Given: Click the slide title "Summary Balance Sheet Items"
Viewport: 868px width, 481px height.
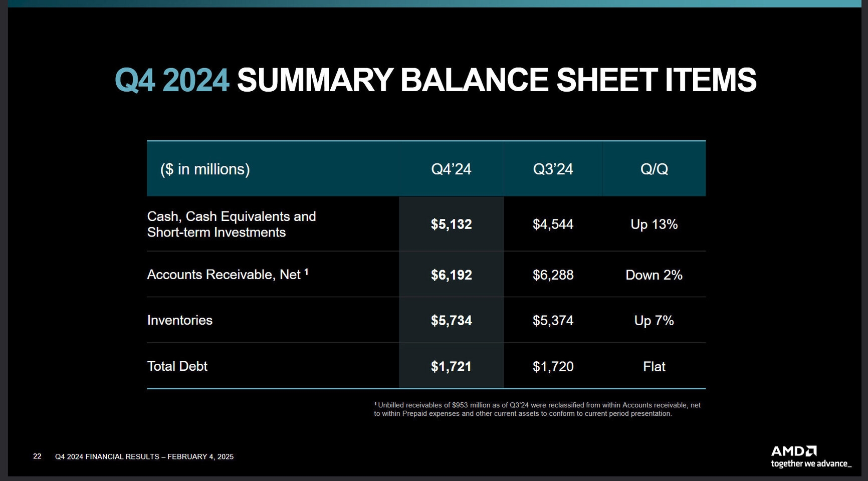Looking at the screenshot, I should click(496, 80).
